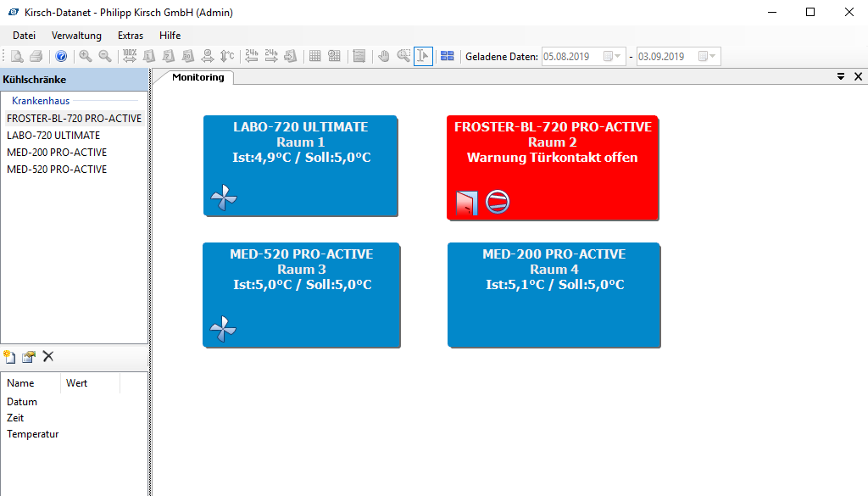Go back 24 hours
This screenshot has height=496, width=868.
point(251,56)
